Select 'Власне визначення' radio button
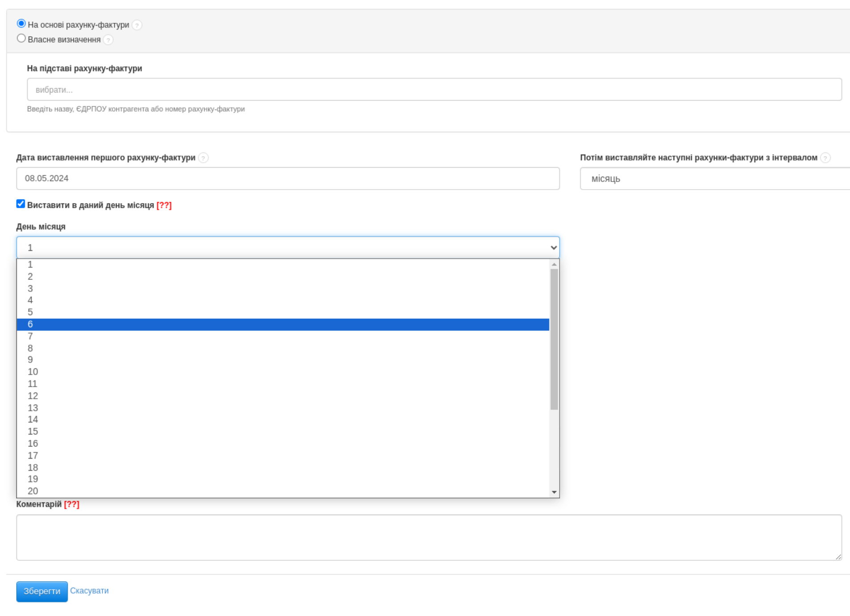Viewport: 850px width, 616px height. (x=21, y=38)
